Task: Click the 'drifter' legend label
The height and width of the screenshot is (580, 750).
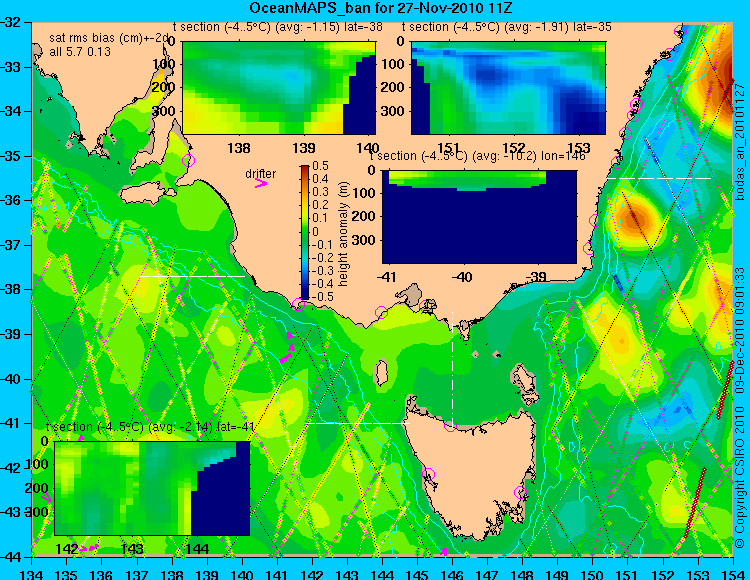Action: [261, 174]
